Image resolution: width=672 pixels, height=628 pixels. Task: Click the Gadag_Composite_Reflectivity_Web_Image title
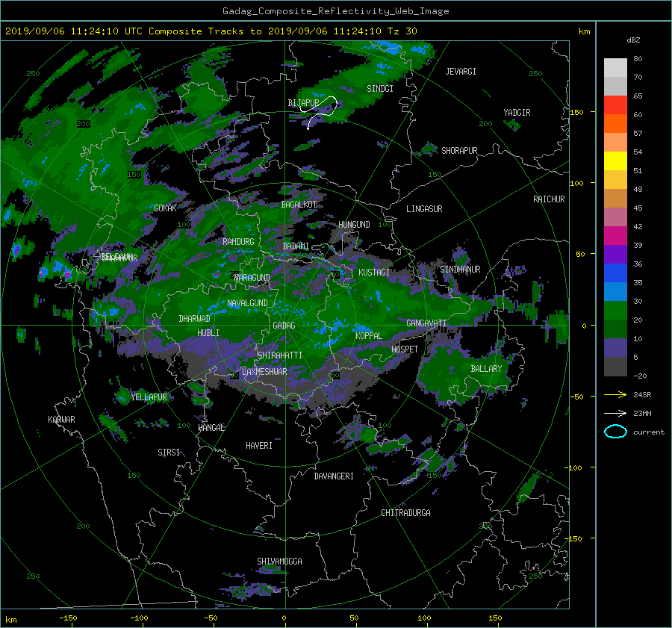[335, 11]
